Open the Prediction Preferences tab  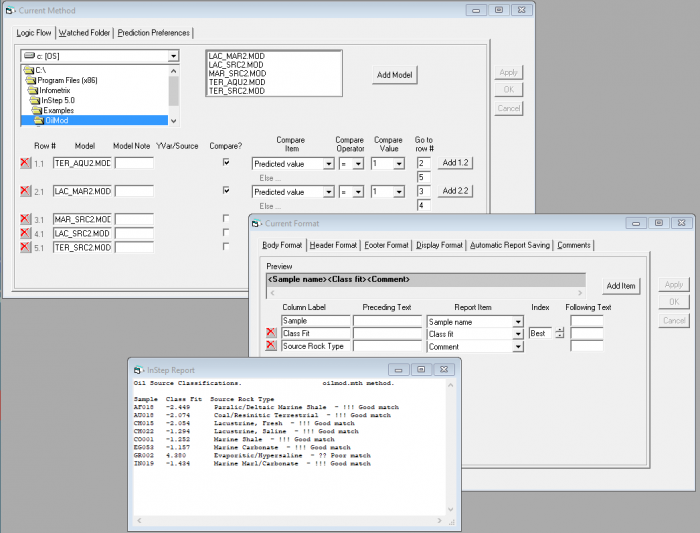point(154,33)
